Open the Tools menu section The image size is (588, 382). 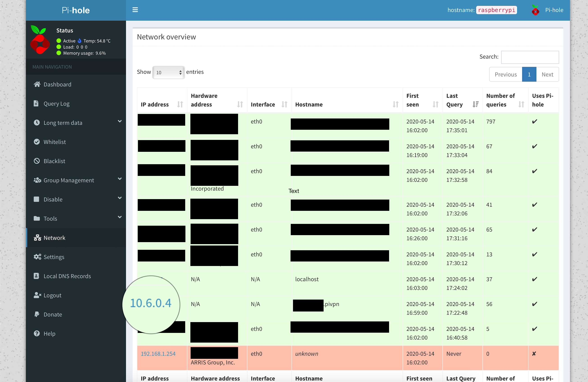tap(50, 218)
